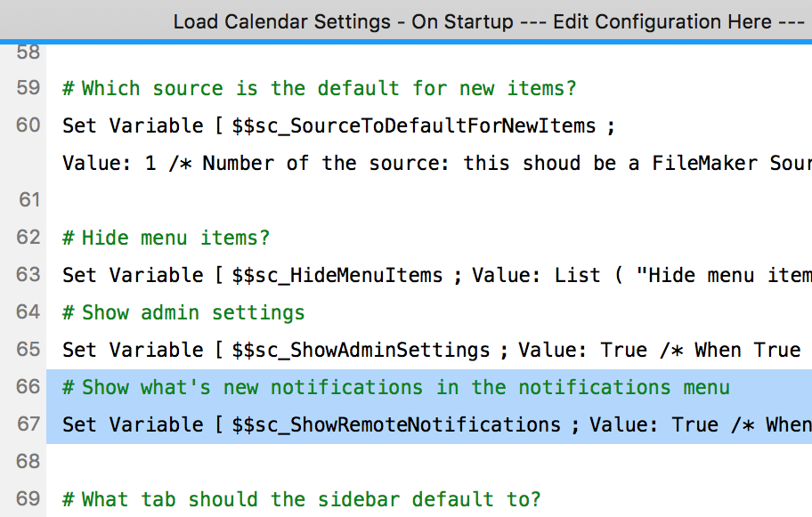Click line number 61 in gutter

29,199
